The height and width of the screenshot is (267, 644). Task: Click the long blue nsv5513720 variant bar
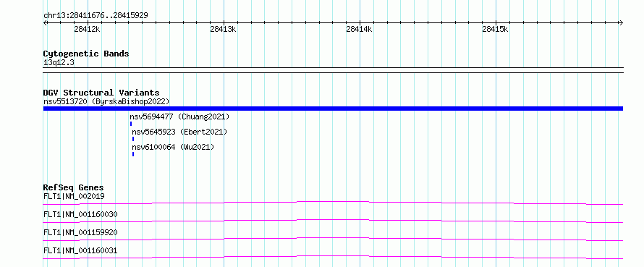click(333, 109)
